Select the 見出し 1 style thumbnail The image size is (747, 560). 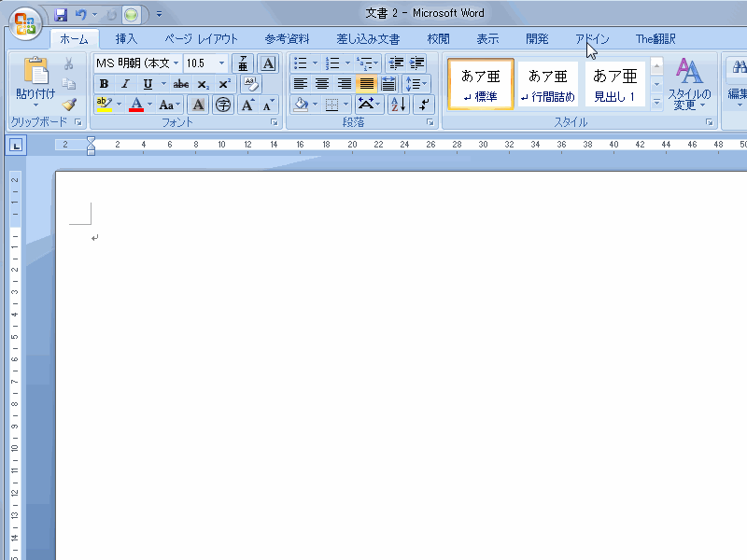(615, 84)
